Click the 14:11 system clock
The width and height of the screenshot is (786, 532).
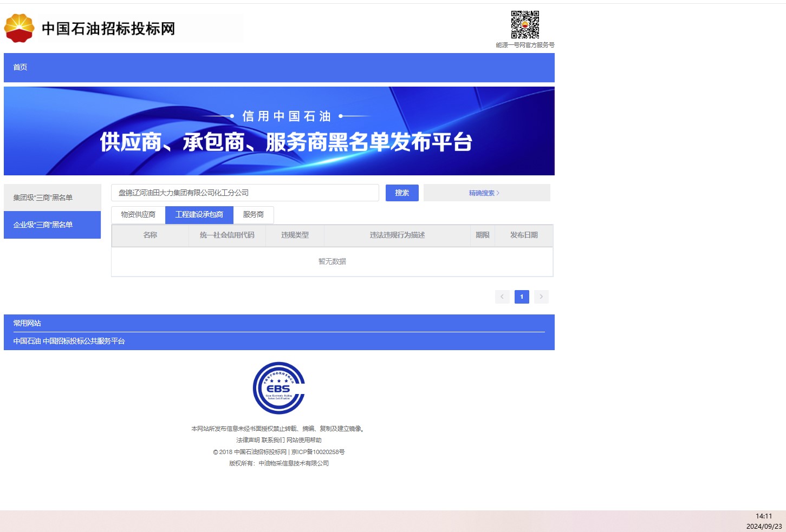click(764, 516)
